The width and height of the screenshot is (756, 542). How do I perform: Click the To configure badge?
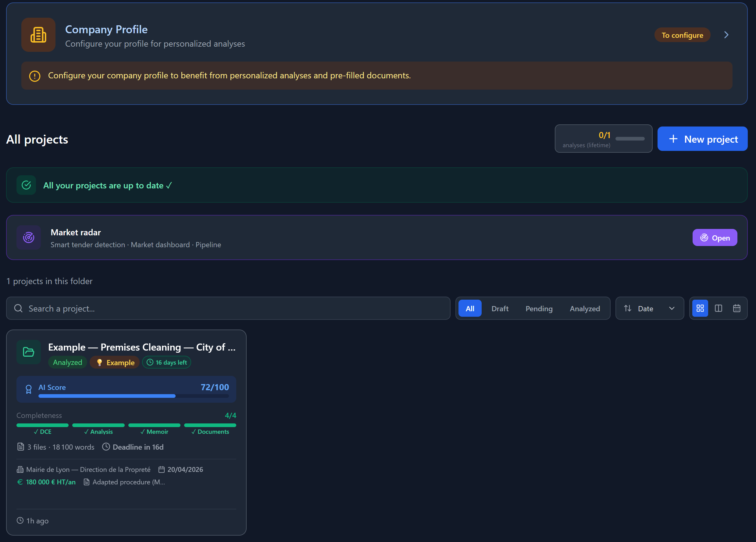pos(682,35)
